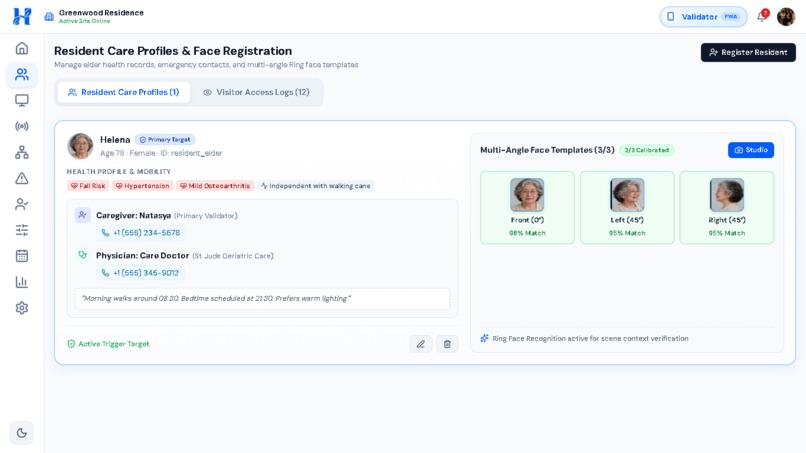Open the settings gear icon in sidebar

(x=22, y=308)
